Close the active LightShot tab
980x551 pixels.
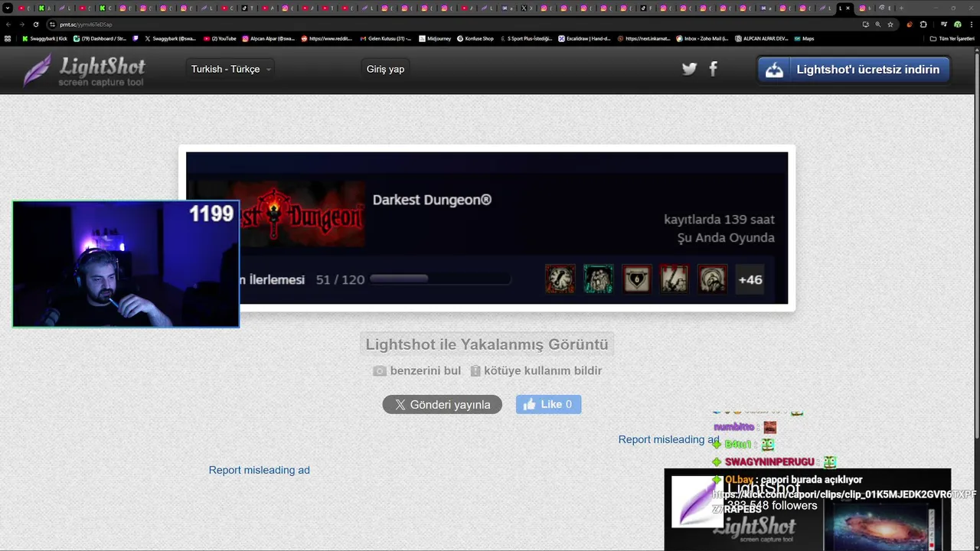(848, 8)
